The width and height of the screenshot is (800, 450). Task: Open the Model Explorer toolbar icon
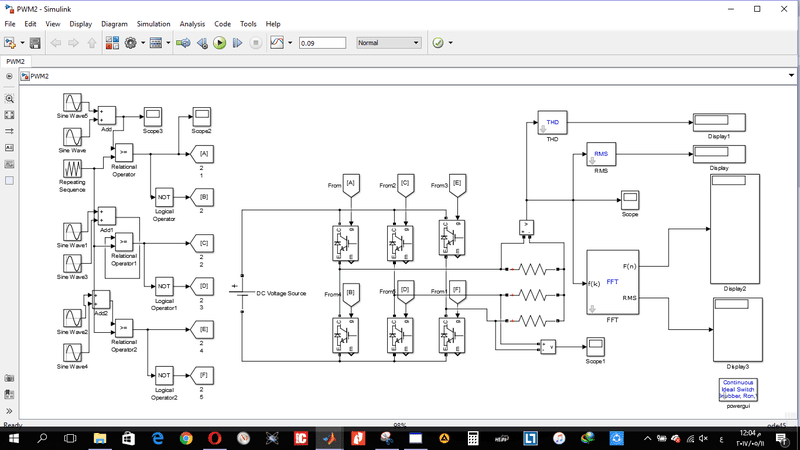pyautogui.click(x=157, y=43)
